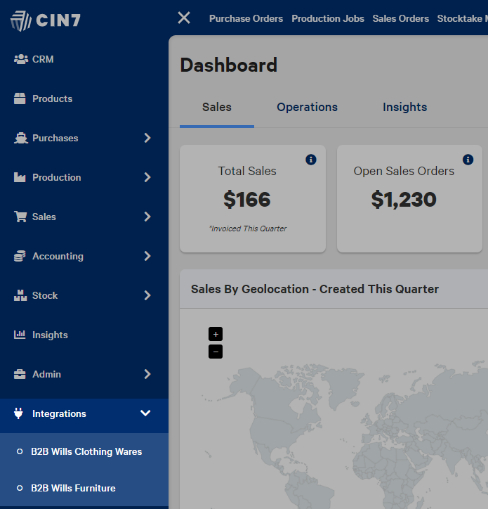Open the CRM people icon

21,59
